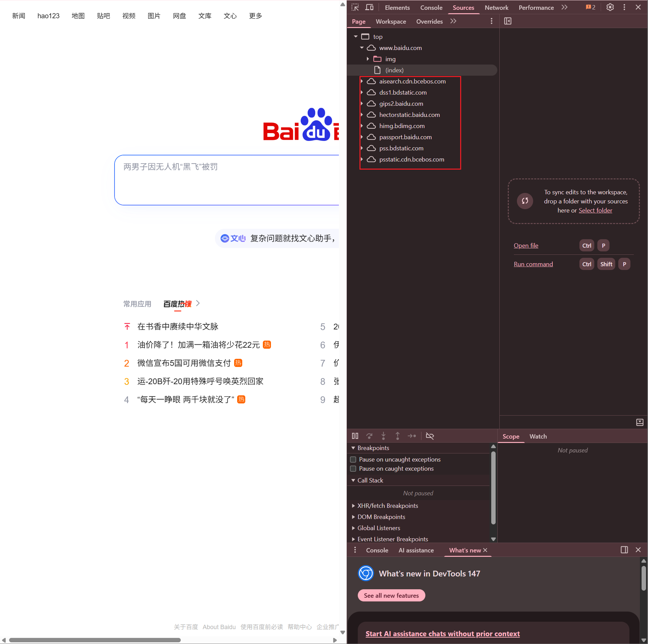Expand the img folder
This screenshot has height=644, width=648.
click(x=368, y=59)
